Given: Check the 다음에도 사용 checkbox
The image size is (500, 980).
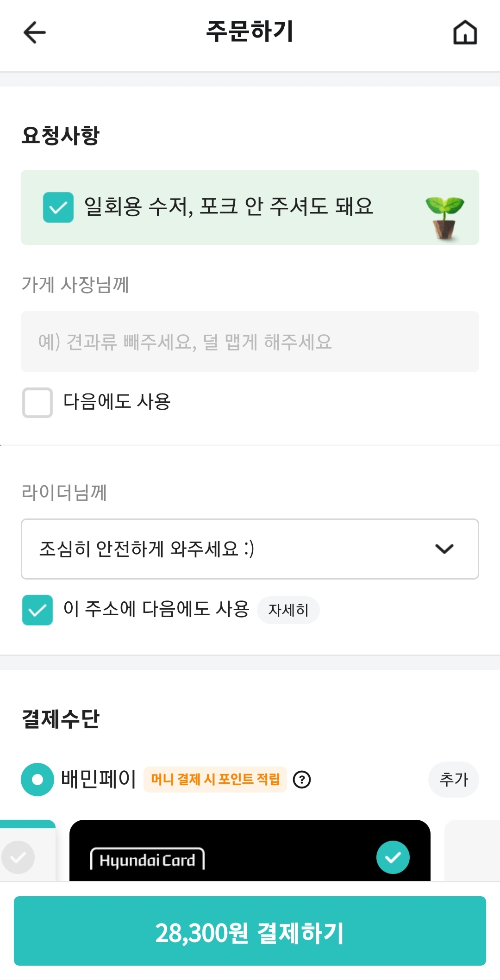Looking at the screenshot, I should click(x=37, y=402).
